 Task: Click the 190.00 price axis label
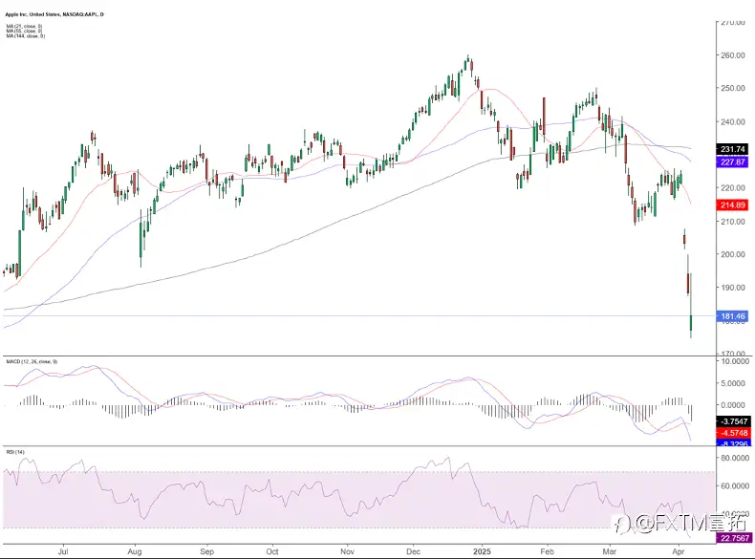[733, 288]
